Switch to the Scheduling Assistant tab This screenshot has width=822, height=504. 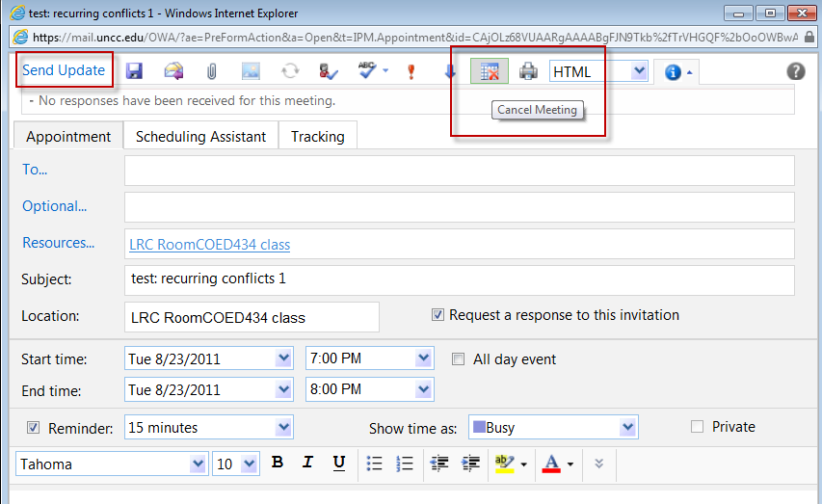(200, 137)
